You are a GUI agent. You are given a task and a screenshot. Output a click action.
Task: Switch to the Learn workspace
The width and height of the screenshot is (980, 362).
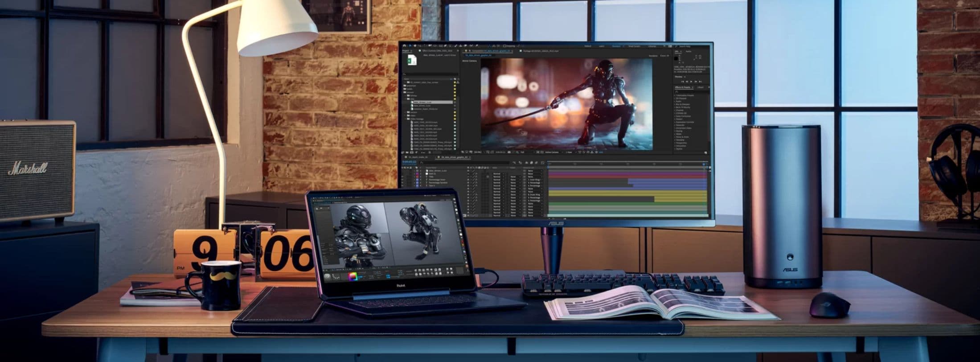pyautogui.click(x=602, y=46)
